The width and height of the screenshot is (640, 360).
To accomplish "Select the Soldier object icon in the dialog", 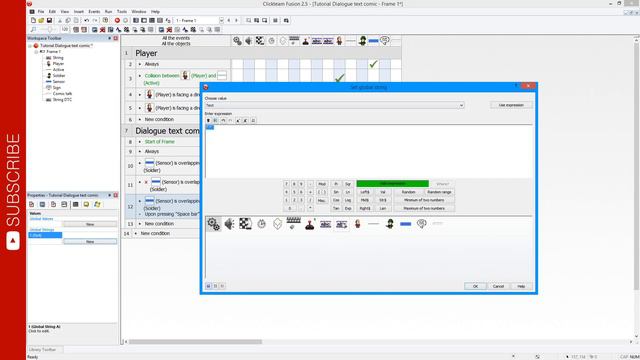I will [390, 224].
